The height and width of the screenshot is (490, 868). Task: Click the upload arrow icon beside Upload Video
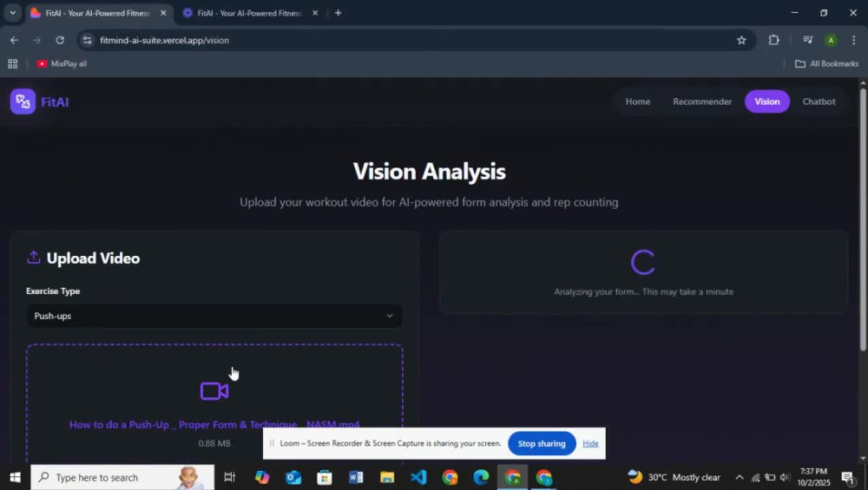point(34,258)
